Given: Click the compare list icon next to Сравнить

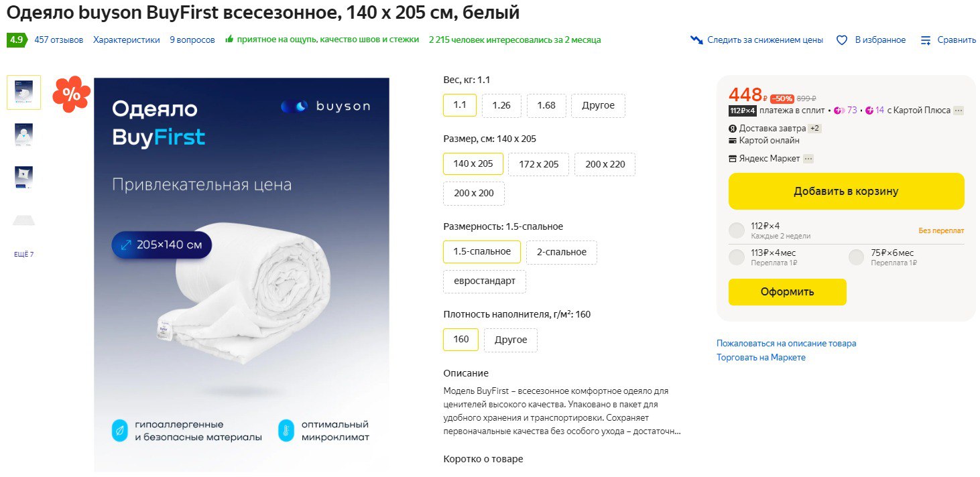Looking at the screenshot, I should pos(926,40).
